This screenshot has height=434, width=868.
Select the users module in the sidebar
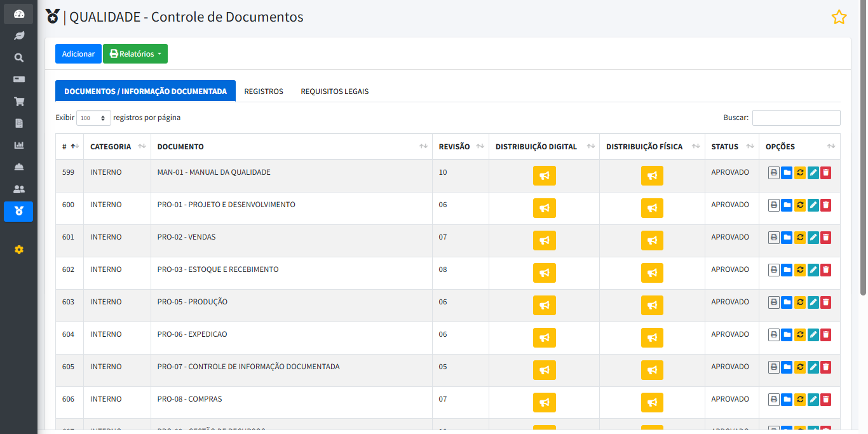[x=18, y=189]
